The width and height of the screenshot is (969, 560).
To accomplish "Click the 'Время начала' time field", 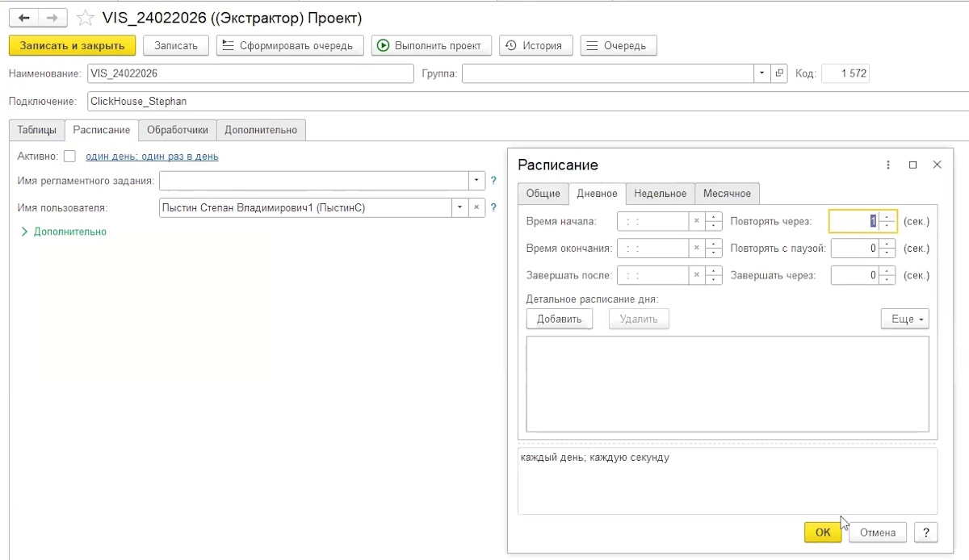I will click(652, 221).
